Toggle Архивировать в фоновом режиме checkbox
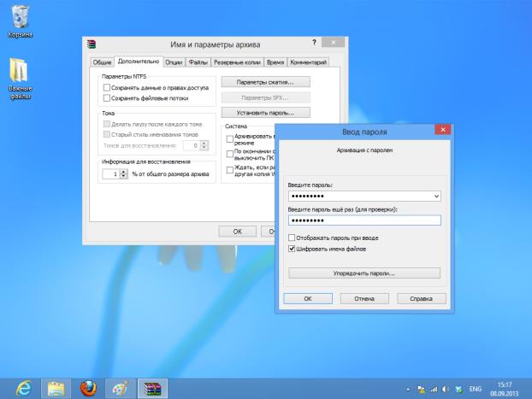The width and height of the screenshot is (532, 399). click(230, 139)
